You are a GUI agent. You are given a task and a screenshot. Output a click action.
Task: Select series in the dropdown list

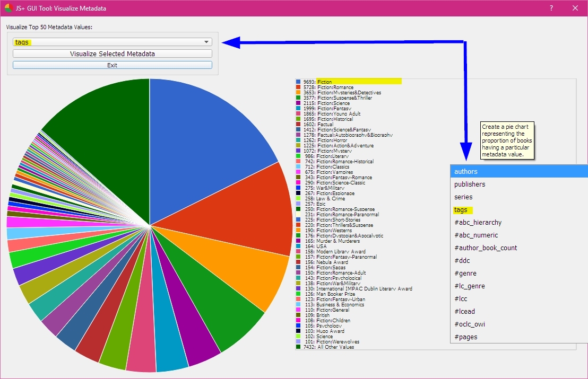[519, 197]
